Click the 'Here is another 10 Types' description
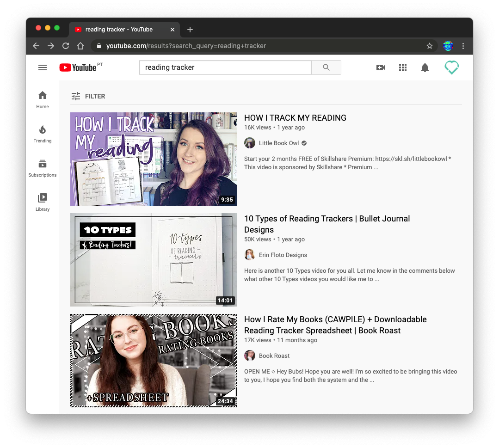This screenshot has width=499, height=448. 350,275
